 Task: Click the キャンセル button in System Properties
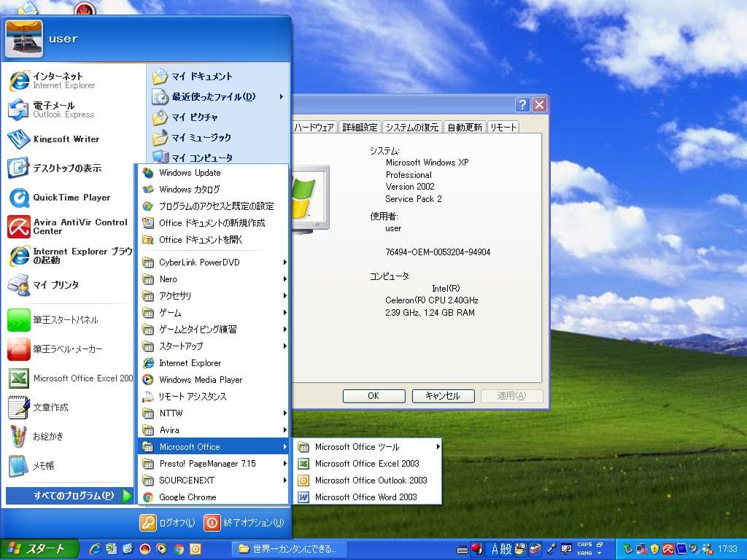443,396
